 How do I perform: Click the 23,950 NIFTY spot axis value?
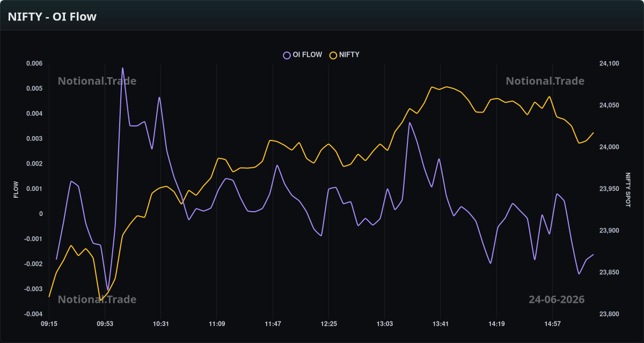609,189
